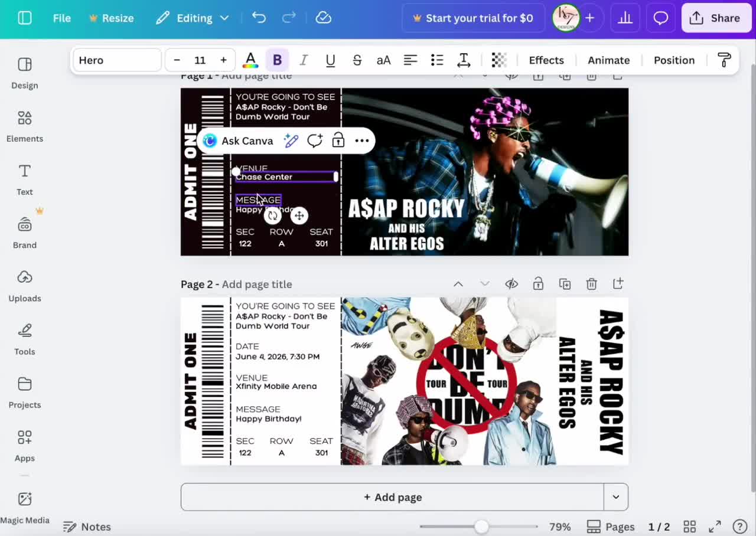Lock Page 2

coord(538,284)
